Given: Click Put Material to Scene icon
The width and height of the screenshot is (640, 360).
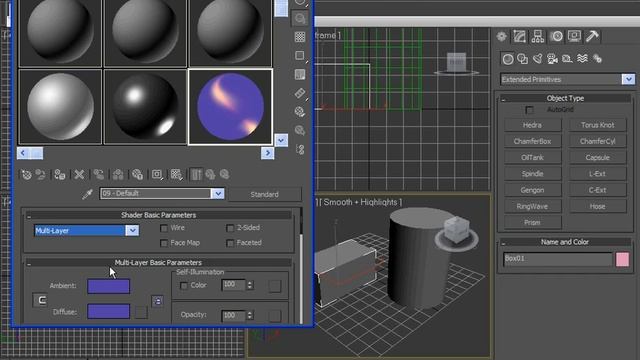Looking at the screenshot, I should [41, 175].
